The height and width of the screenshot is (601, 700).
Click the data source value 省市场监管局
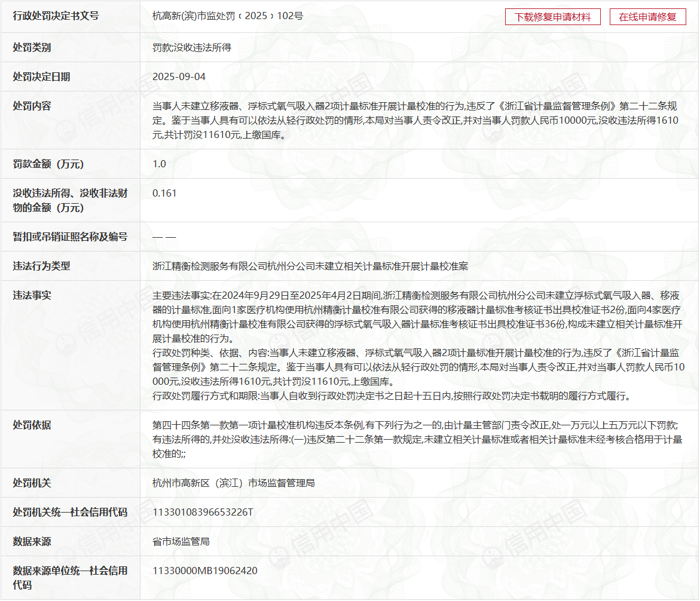coord(181,542)
